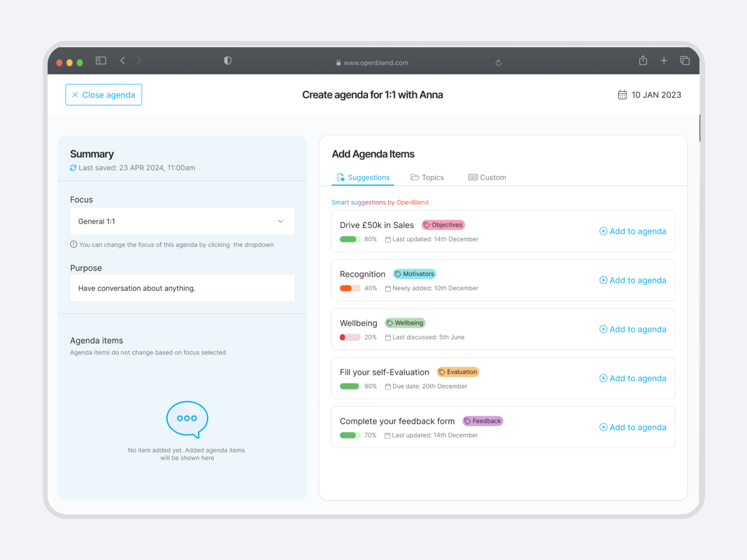The image size is (747, 560).
Task: Click the 90% progress bar for self-Evaluation
Action: coord(350,386)
